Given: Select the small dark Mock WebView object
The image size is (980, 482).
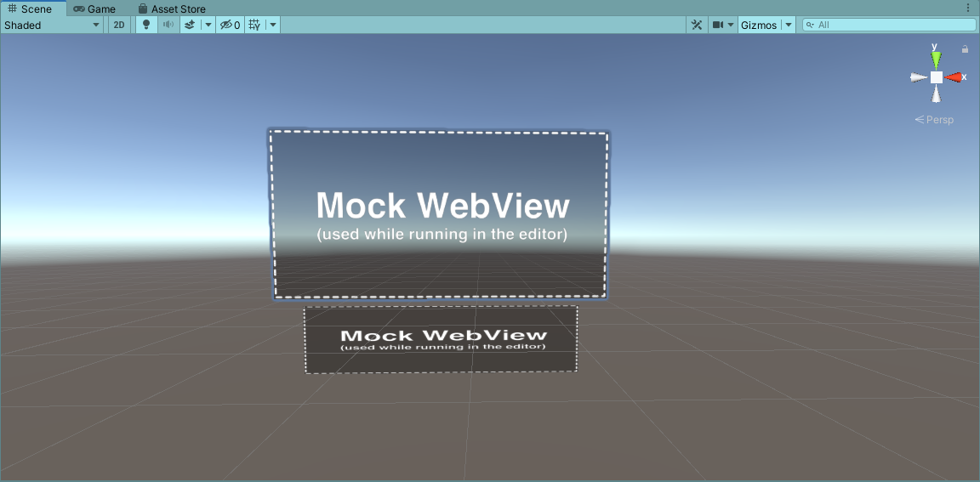Looking at the screenshot, I should (x=442, y=339).
